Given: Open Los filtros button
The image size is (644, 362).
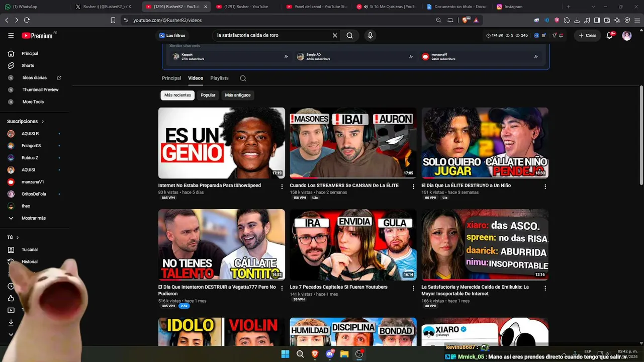Looking at the screenshot, I should 172,36.
